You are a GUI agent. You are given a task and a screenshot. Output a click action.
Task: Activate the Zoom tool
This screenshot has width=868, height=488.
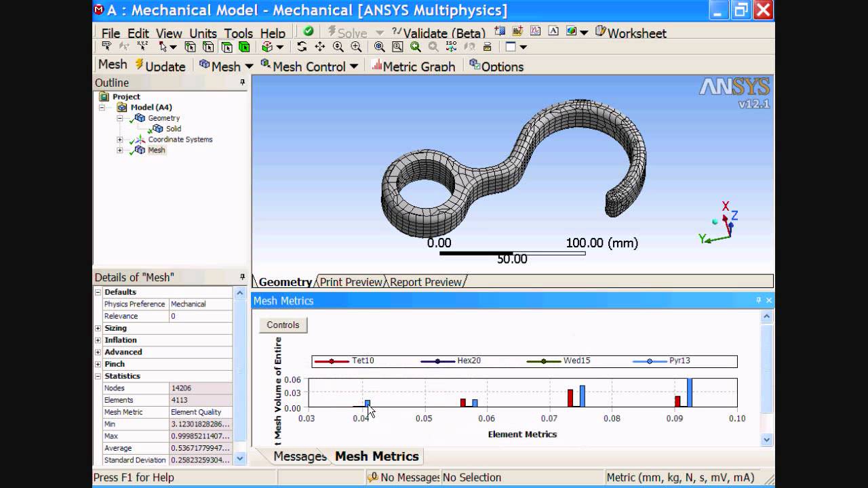click(338, 47)
